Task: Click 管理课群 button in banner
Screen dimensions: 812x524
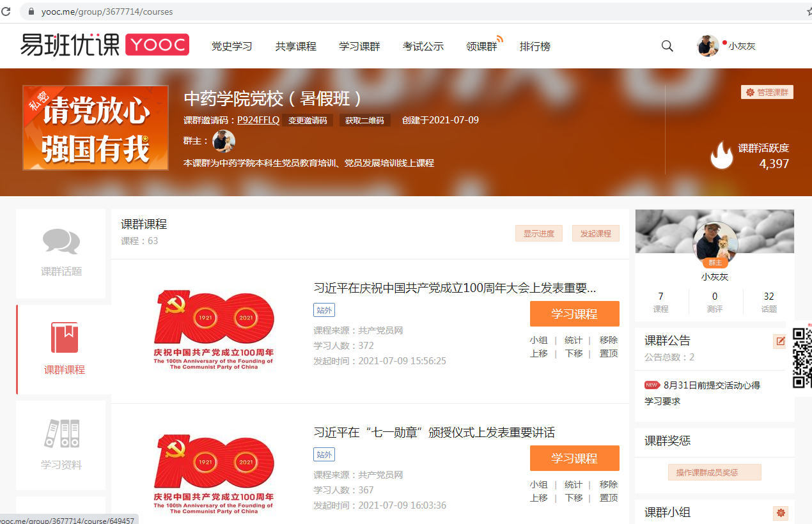Action: [767, 92]
